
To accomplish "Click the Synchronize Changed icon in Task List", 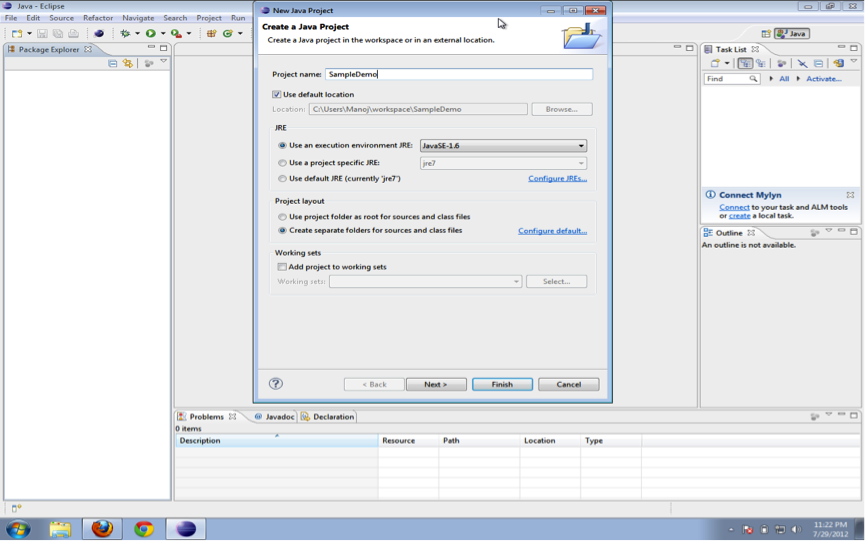I will pyautogui.click(x=839, y=63).
